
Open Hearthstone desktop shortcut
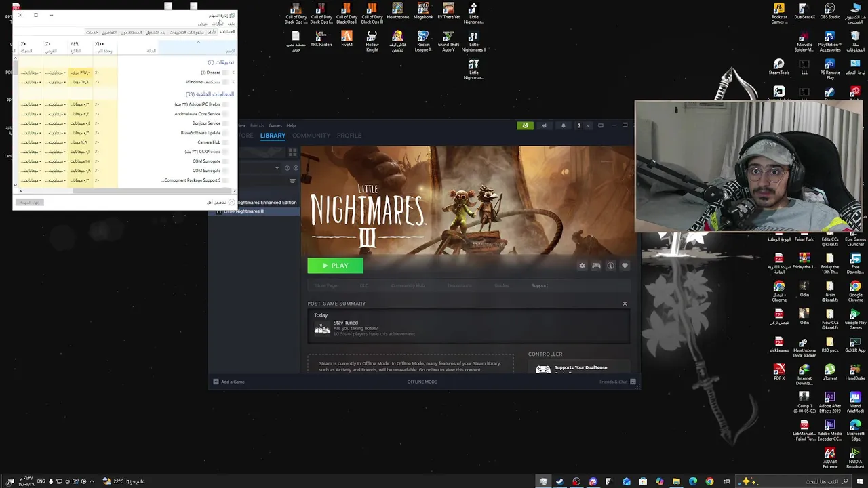[397, 12]
